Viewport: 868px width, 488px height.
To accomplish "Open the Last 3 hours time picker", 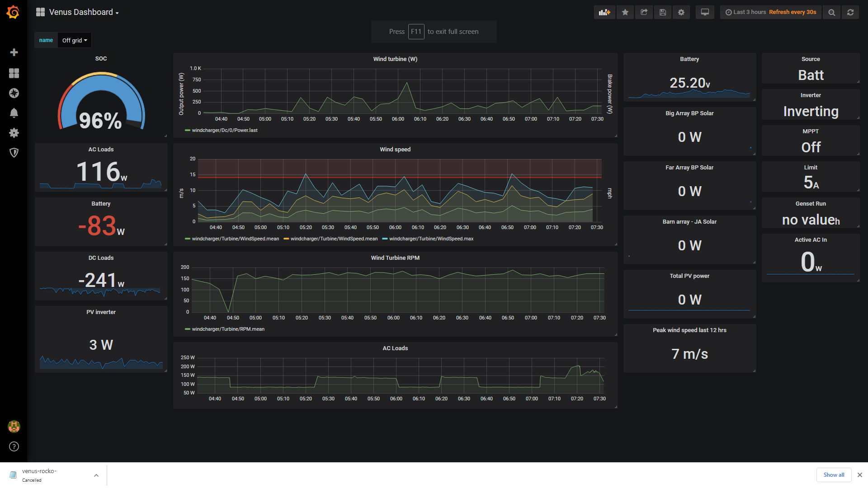I will coord(771,12).
